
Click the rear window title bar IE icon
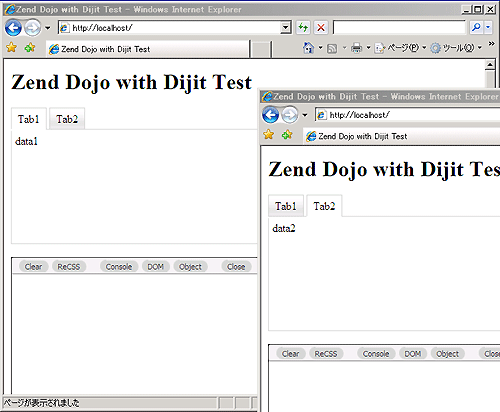tap(10, 10)
